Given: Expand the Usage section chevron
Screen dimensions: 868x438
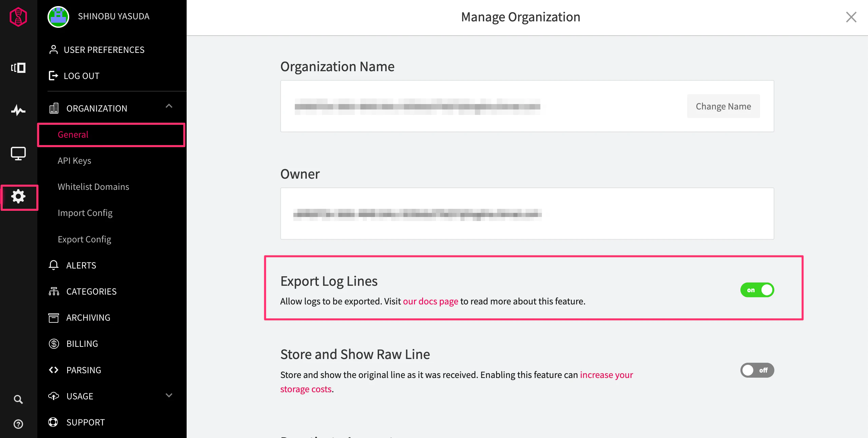Looking at the screenshot, I should (169, 395).
